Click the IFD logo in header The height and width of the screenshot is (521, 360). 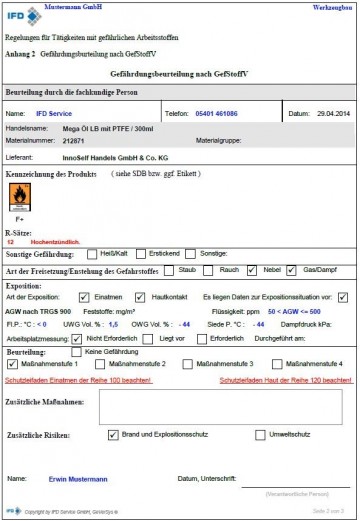24,16
